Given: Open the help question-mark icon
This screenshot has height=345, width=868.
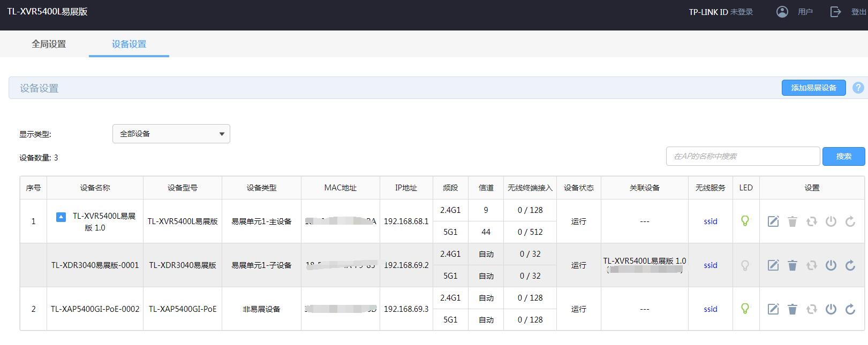Looking at the screenshot, I should [858, 88].
